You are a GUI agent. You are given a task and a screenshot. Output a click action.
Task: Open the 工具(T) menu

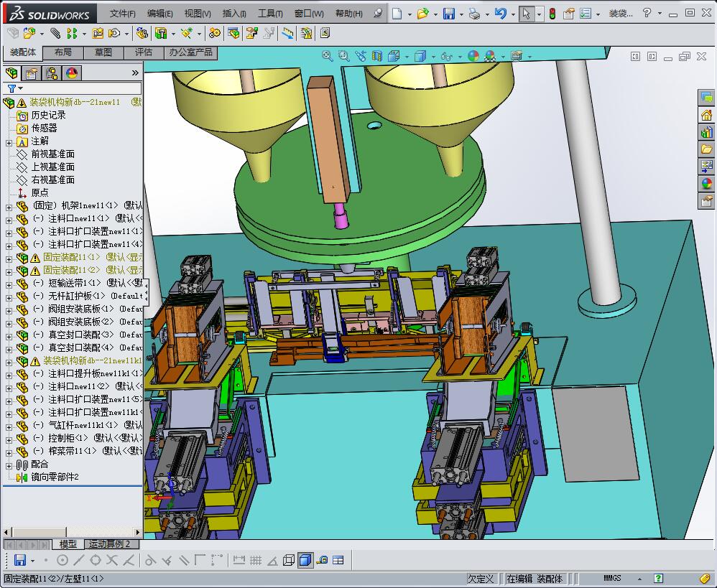pos(270,14)
